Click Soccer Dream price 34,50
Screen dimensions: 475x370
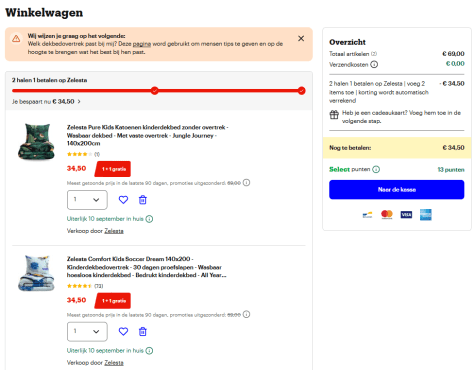(76, 300)
